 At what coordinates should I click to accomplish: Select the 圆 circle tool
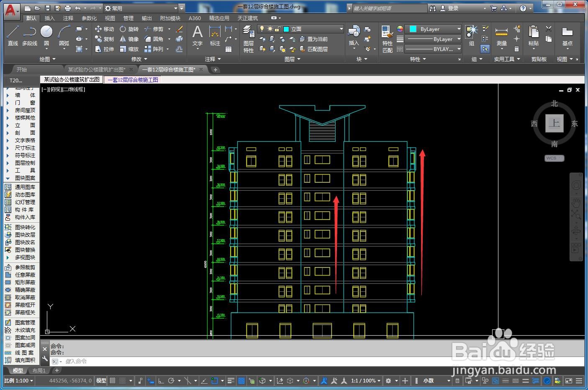coord(46,35)
